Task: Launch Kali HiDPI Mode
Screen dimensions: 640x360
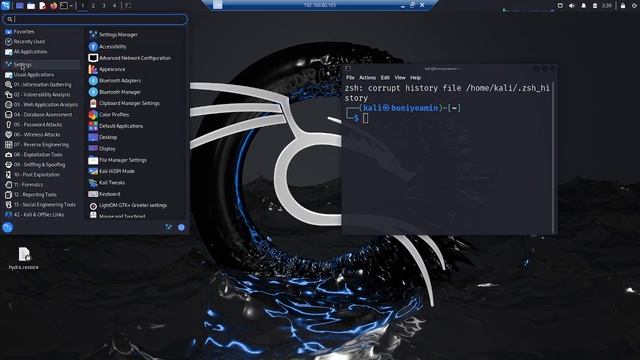Action: [136, 171]
